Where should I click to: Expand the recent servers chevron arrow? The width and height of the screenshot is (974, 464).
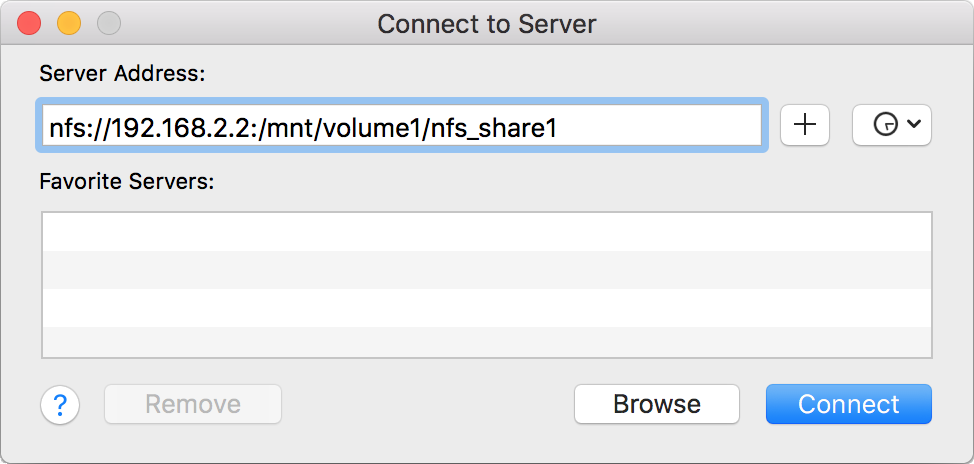point(912,125)
